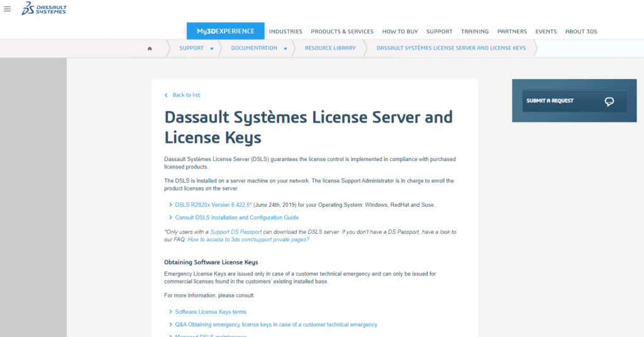644x337 pixels.
Task: Click the Obtaining Software License Keys heading
Action: (x=211, y=262)
